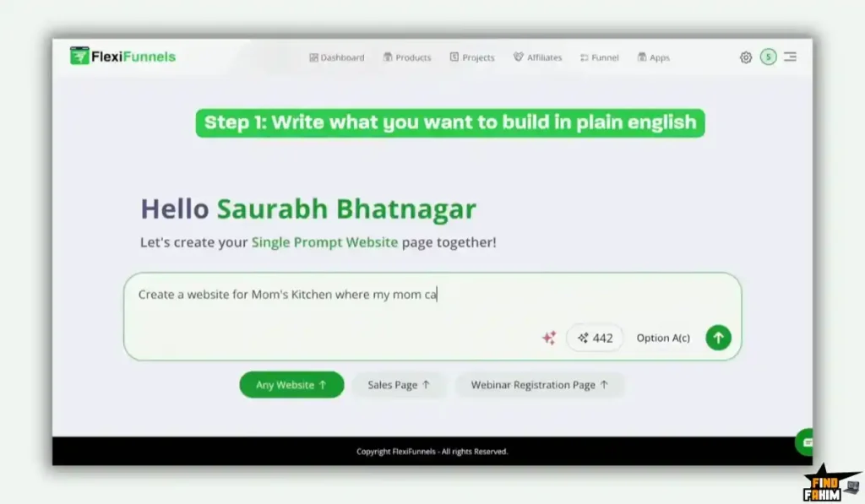The width and height of the screenshot is (865, 504).
Task: Pick the Webinar Registration Page option
Action: pyautogui.click(x=539, y=385)
